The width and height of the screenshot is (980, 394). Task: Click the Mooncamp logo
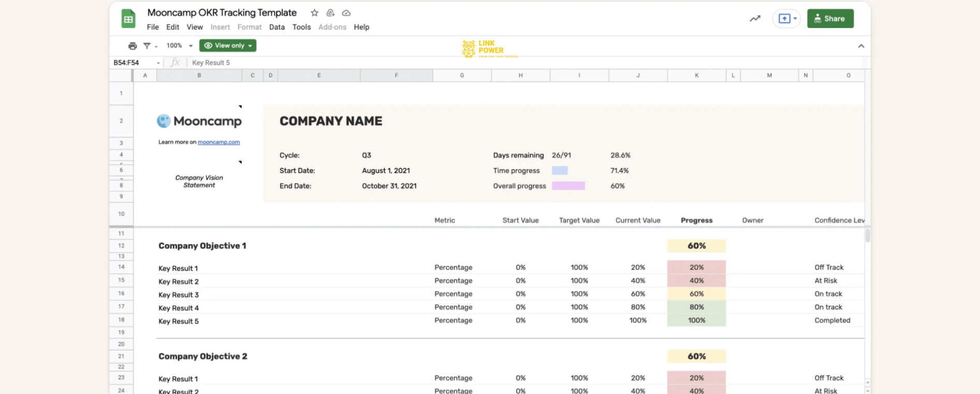[x=199, y=121]
